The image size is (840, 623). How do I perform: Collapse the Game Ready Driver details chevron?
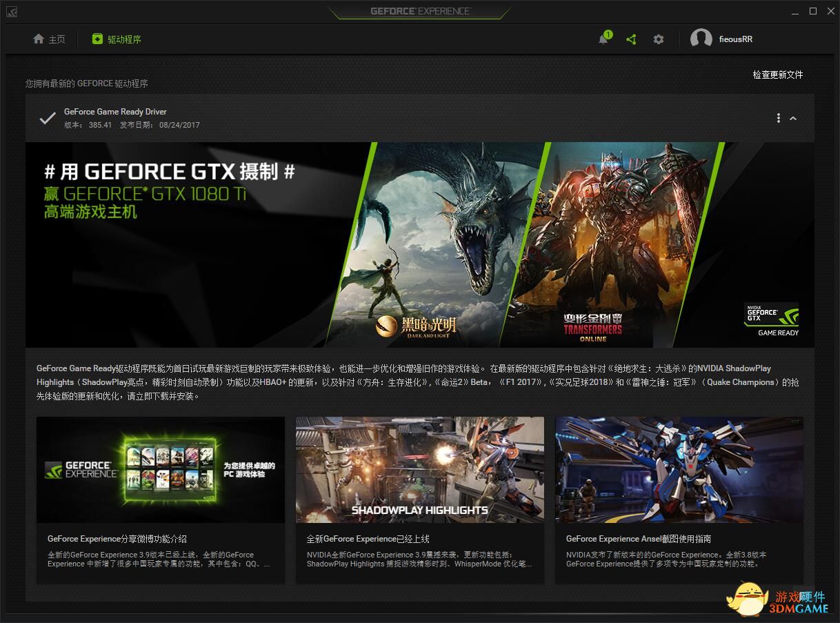pos(793,119)
